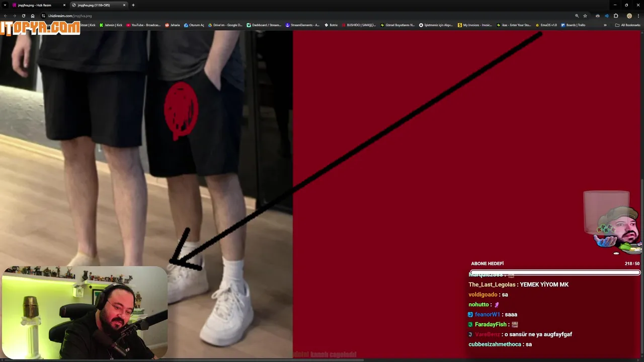Image resolution: width=644 pixels, height=362 pixels.
Task: Click the printer-shaped extension icon
Action: (598, 16)
